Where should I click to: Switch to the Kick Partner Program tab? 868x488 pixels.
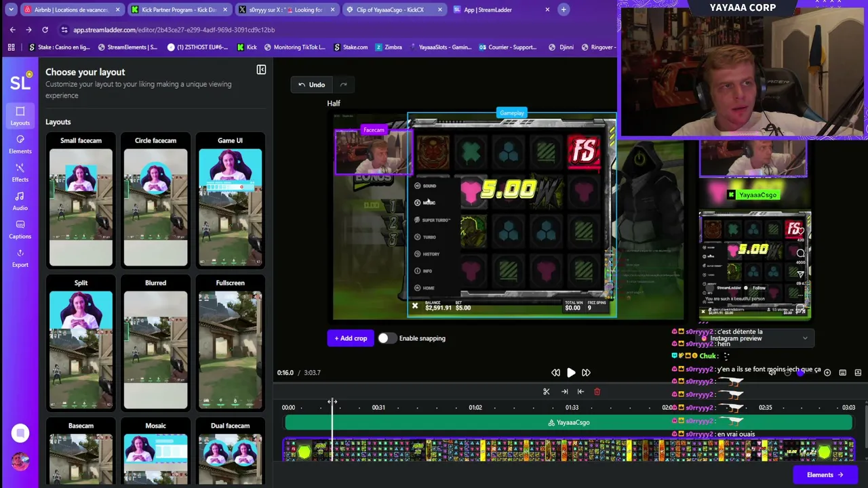[x=179, y=9]
